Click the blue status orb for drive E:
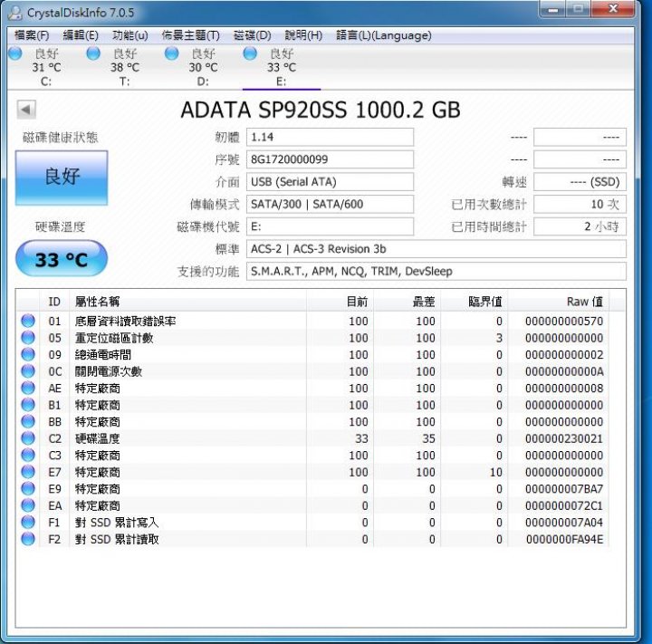The image size is (652, 644). (250, 53)
